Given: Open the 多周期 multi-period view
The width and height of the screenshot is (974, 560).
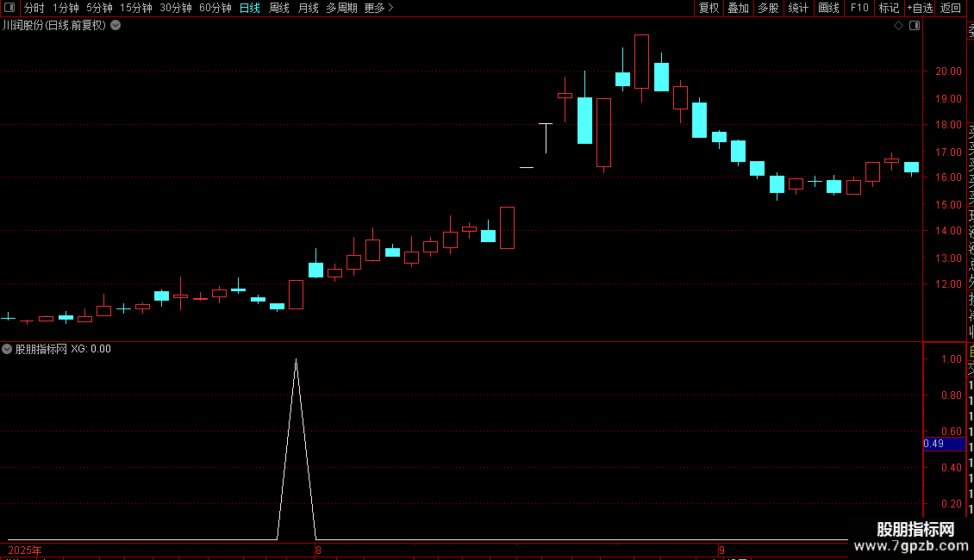Looking at the screenshot, I should 341,8.
